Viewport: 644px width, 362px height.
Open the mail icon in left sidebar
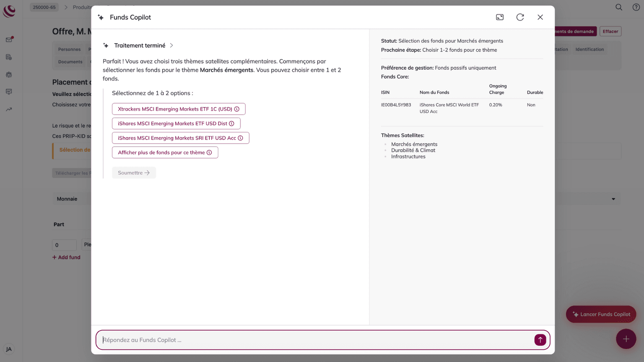[9, 40]
